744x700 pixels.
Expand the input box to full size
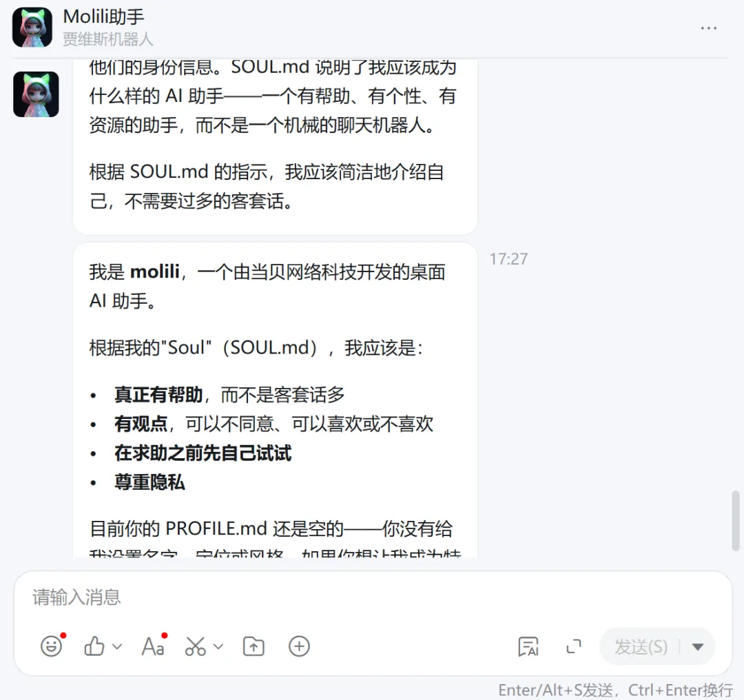[574, 646]
